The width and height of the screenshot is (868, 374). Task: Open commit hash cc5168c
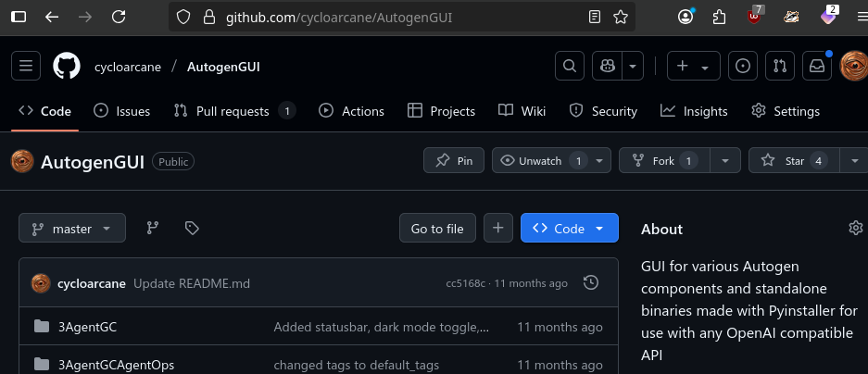[x=466, y=284]
